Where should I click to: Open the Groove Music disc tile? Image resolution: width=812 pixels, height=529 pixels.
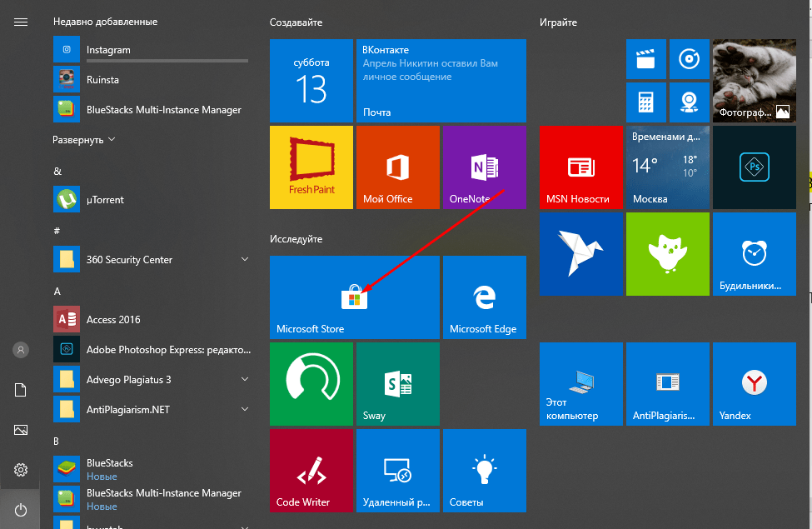pyautogui.click(x=690, y=59)
